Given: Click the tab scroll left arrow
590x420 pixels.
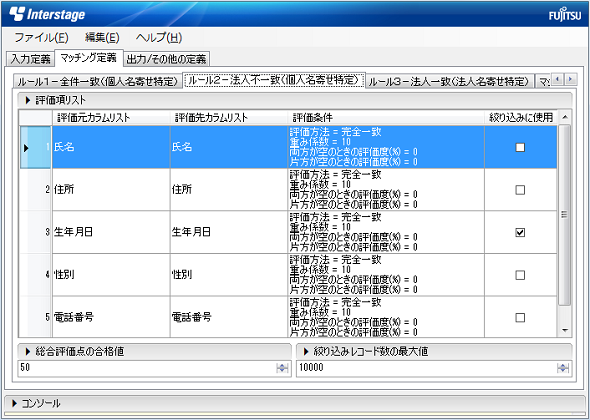Looking at the screenshot, I should click(558, 79).
